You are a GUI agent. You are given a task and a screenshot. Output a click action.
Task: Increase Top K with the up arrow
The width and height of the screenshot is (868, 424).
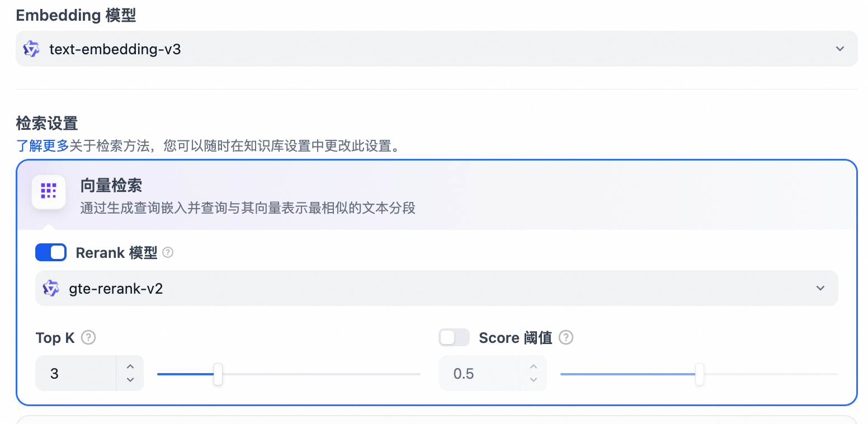pos(130,367)
